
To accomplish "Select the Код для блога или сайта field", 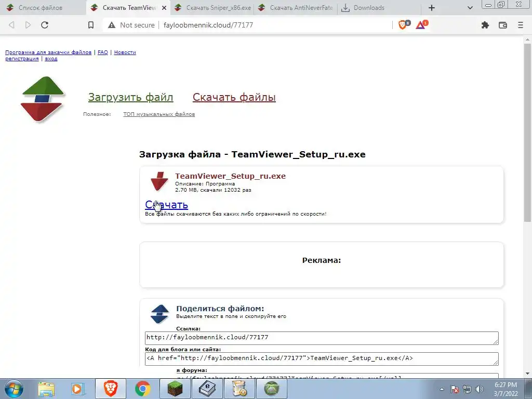I will pos(322,358).
